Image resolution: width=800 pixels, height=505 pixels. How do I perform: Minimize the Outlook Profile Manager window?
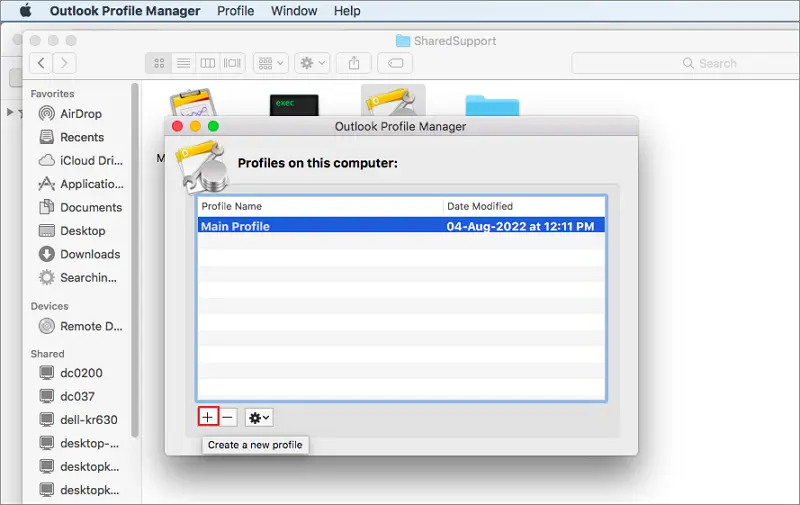pos(195,126)
